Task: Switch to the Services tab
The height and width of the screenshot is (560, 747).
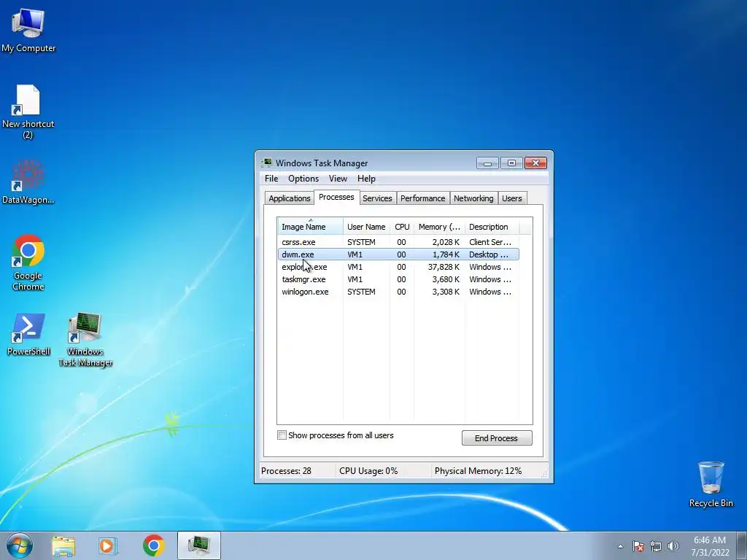Action: 377,198
